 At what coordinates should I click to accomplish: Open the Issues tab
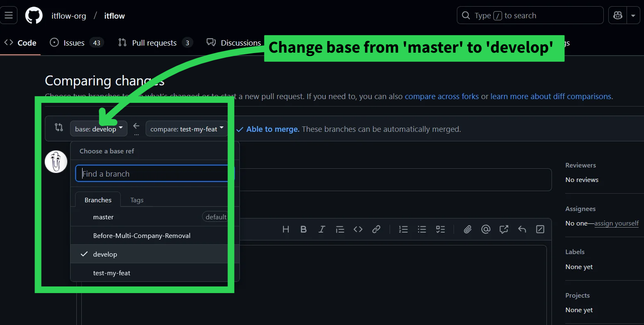click(x=77, y=43)
